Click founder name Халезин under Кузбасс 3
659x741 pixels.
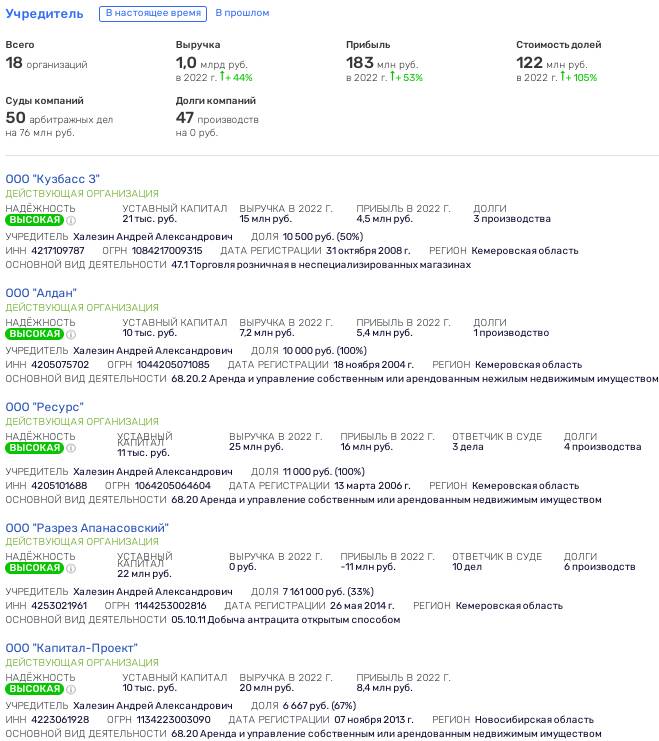(x=153, y=237)
